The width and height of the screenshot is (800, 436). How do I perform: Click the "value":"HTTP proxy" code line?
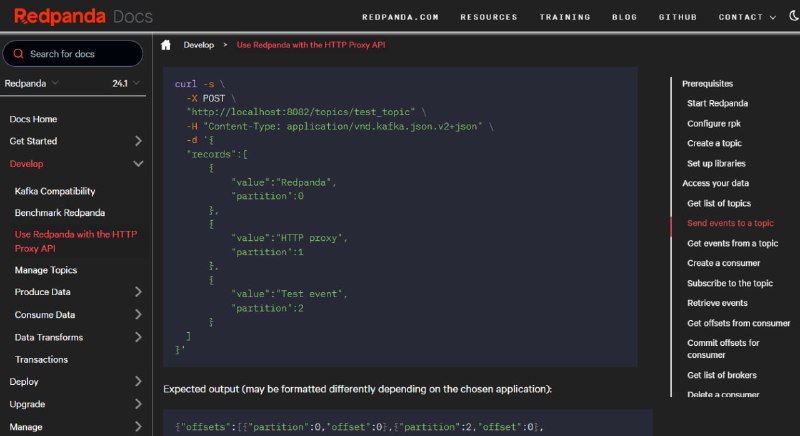(289, 238)
